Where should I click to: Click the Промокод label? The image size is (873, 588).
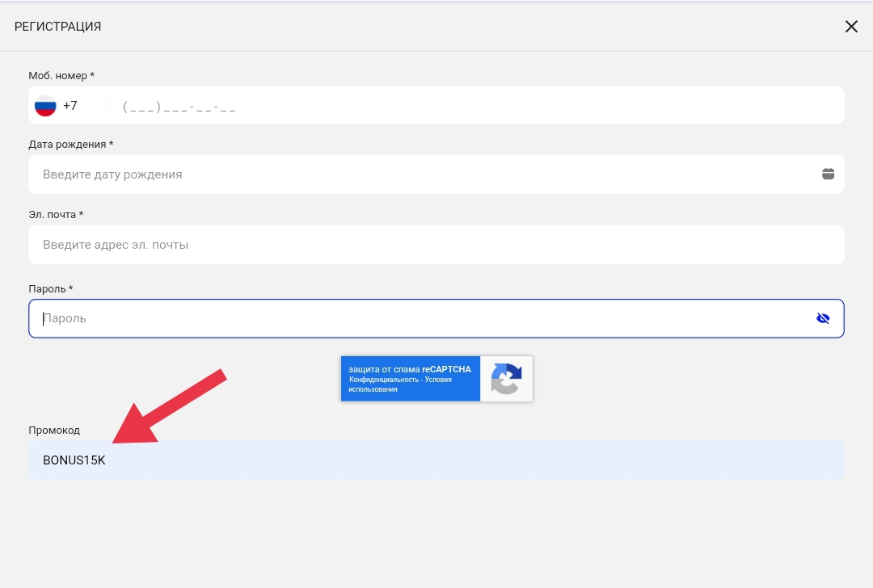point(54,430)
